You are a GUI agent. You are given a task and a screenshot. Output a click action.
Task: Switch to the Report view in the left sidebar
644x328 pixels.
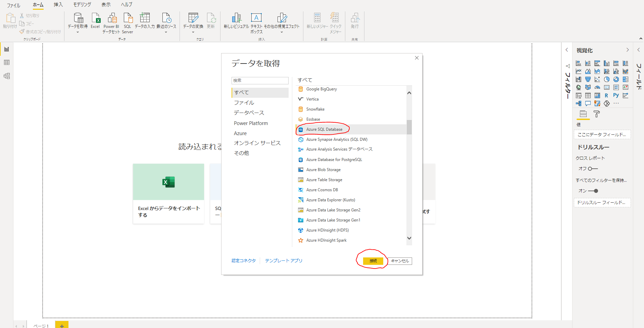tap(7, 49)
